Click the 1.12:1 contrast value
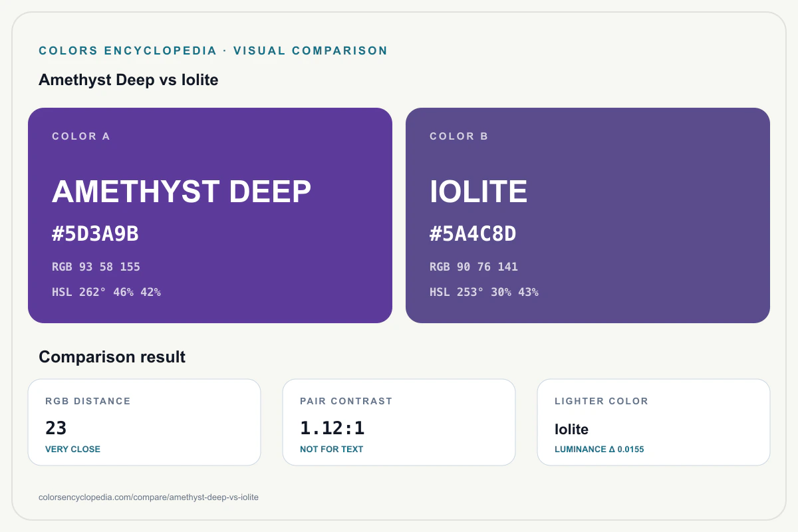798x532 pixels. 332,428
